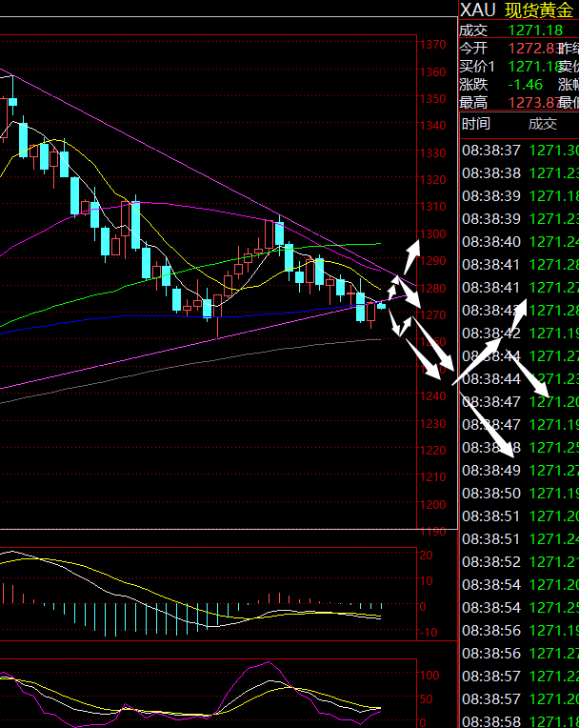Select the 08:38:40 tick row
The height and width of the screenshot is (728, 579).
click(x=520, y=242)
